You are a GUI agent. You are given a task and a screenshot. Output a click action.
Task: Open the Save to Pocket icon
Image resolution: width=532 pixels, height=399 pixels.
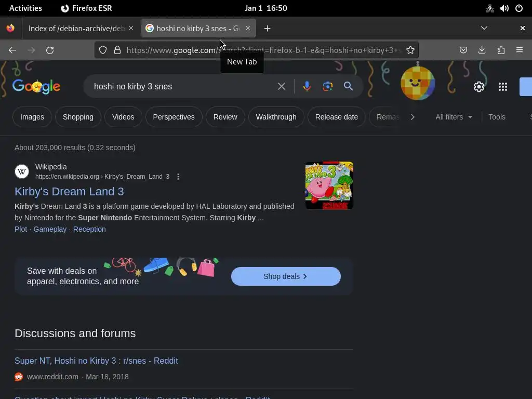tap(463, 50)
